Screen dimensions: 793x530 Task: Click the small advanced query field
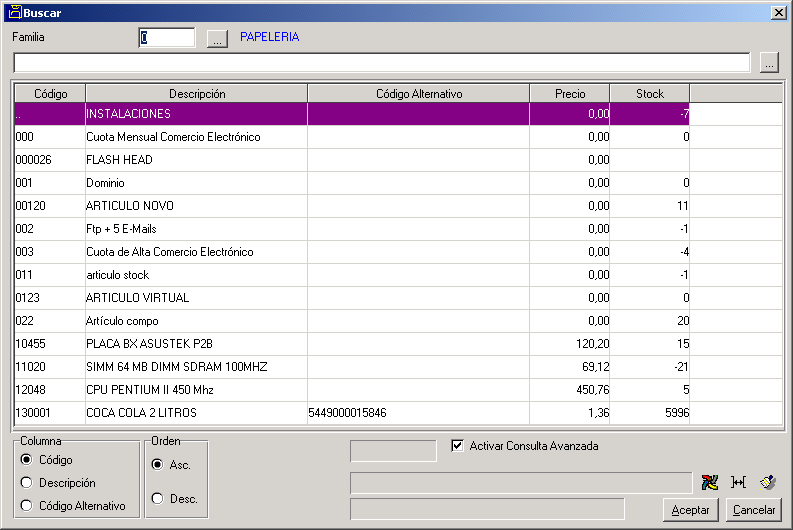pyautogui.click(x=393, y=451)
